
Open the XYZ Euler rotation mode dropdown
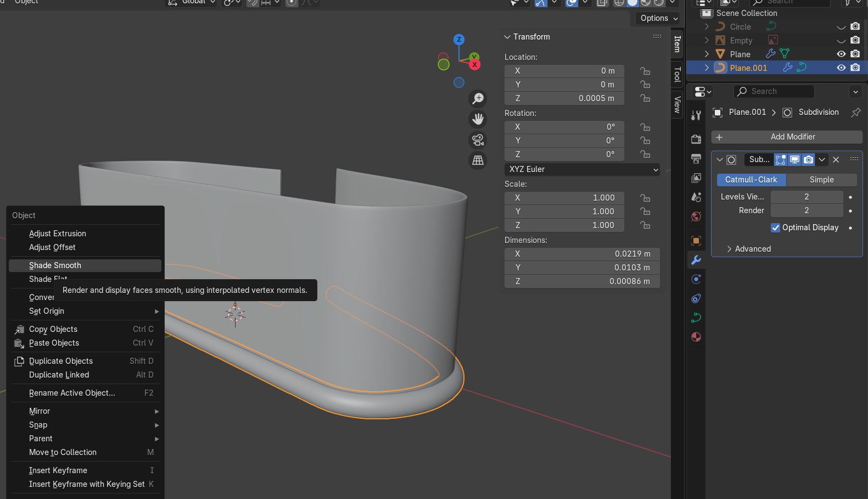pos(582,169)
